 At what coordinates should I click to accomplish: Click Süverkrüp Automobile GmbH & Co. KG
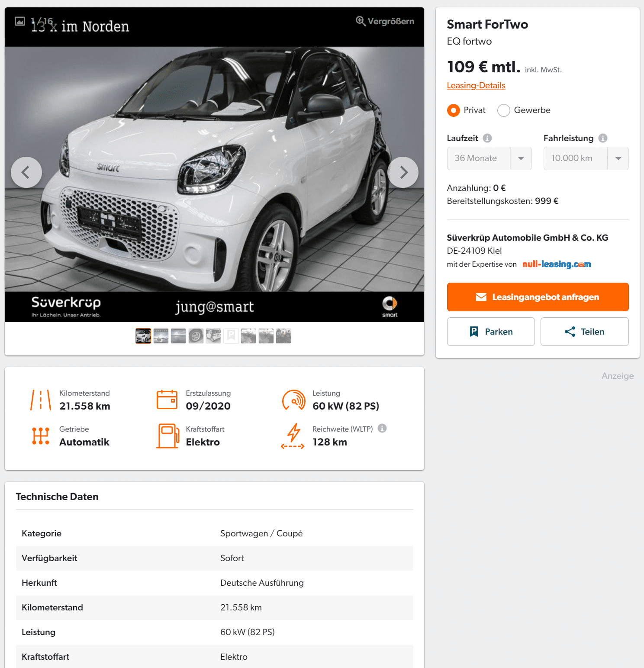[528, 238]
